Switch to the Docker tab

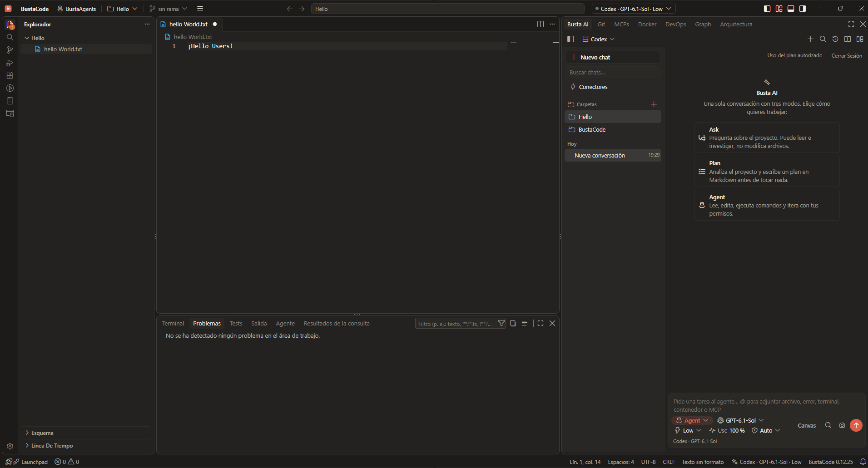[x=647, y=24]
